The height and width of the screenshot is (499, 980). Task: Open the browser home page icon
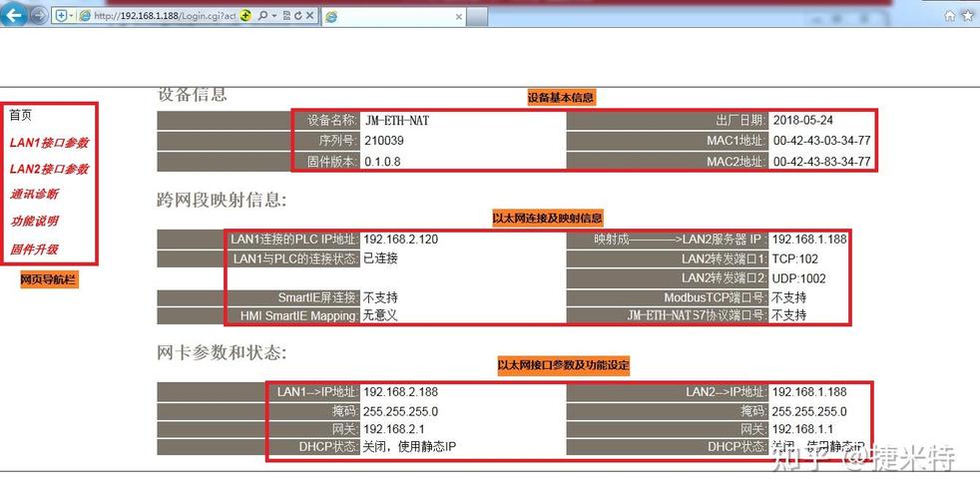click(x=950, y=15)
